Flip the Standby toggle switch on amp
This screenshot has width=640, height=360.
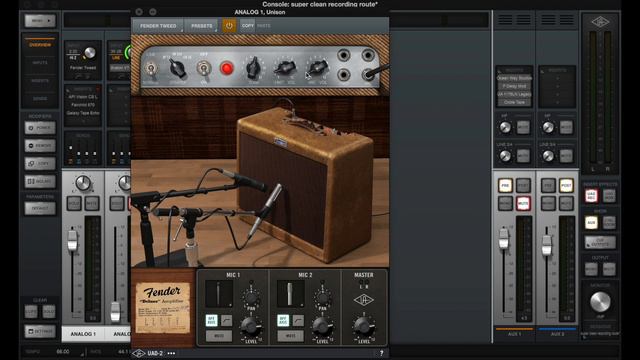(151, 68)
